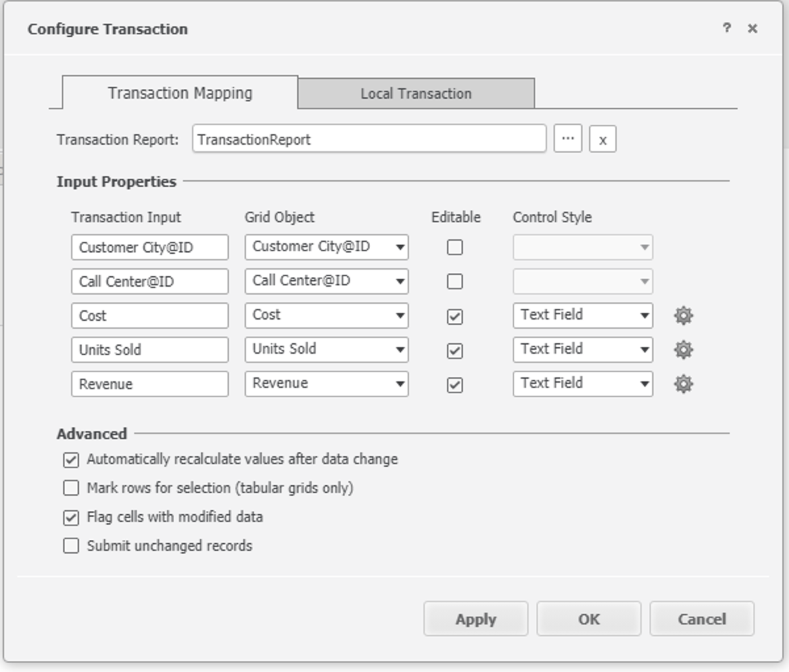This screenshot has width=789, height=672.
Task: Open Customer City@ID grid object dropdown
Action: click(327, 247)
